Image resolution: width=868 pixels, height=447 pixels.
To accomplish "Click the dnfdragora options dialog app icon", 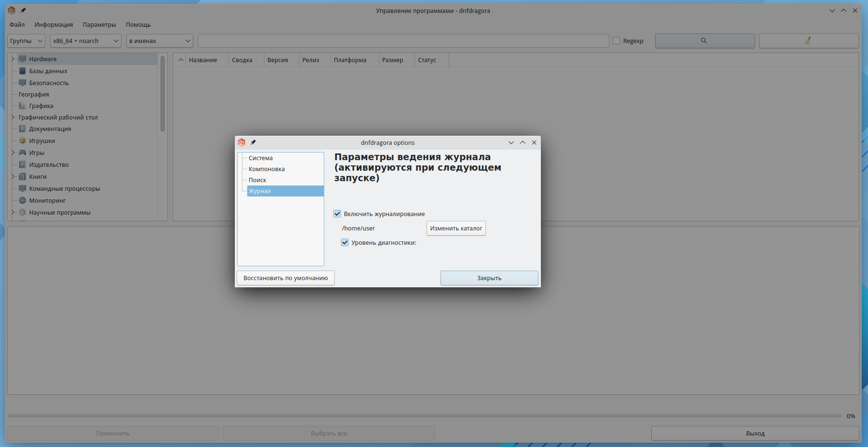I will coord(242,142).
